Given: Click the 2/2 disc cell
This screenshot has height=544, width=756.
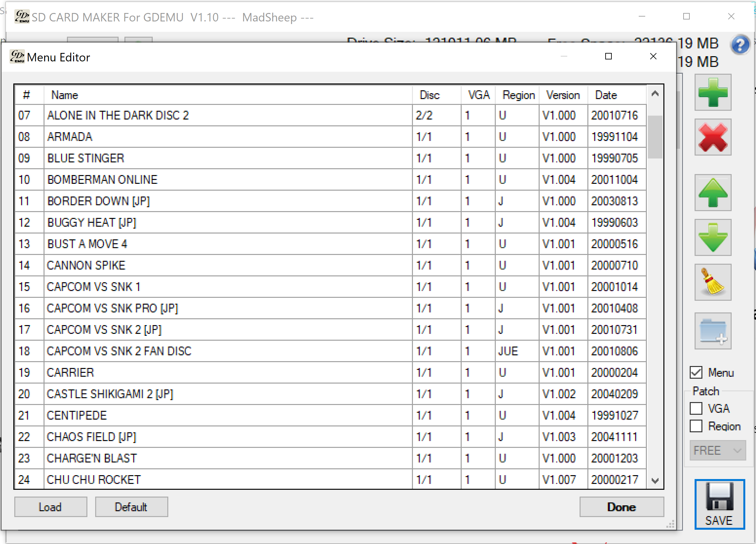Looking at the screenshot, I should (437, 115).
